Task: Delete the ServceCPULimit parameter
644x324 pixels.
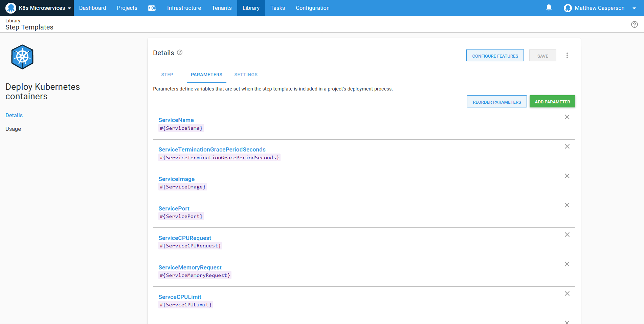Action: coord(567,293)
